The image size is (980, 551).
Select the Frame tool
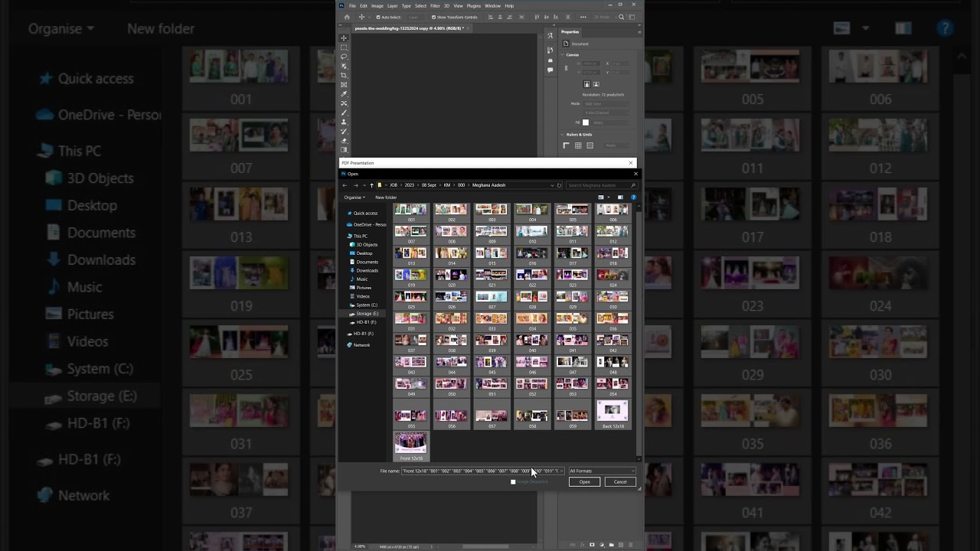click(x=344, y=84)
